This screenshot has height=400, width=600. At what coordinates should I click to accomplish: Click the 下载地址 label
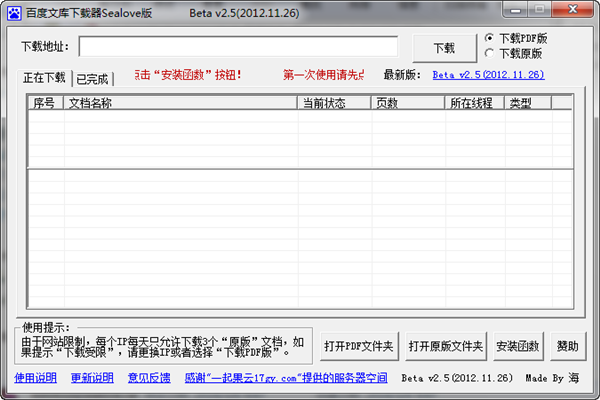click(x=45, y=47)
